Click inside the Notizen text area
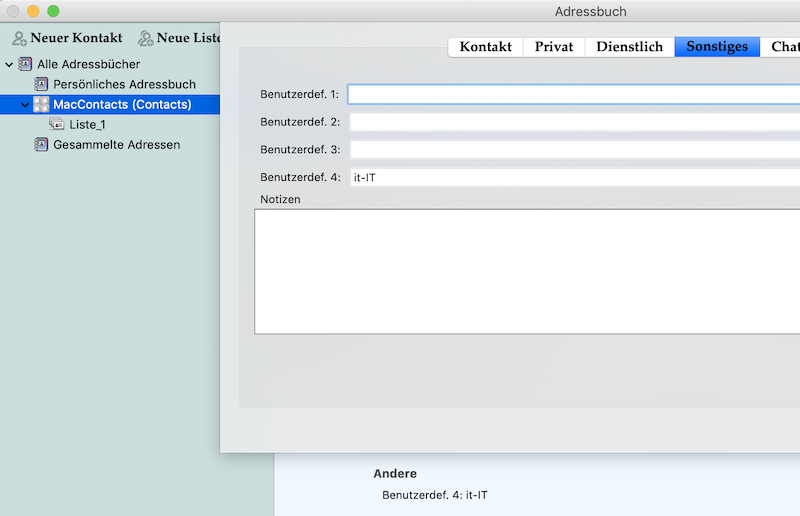The width and height of the screenshot is (800, 516). click(x=527, y=272)
